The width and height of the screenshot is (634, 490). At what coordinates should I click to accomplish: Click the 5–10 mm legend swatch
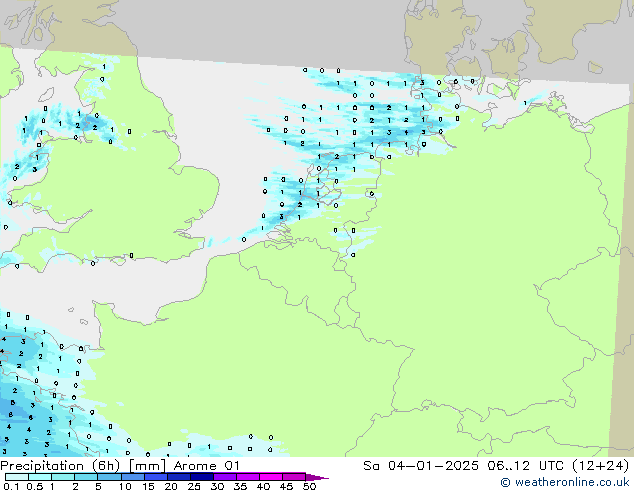tap(109, 477)
